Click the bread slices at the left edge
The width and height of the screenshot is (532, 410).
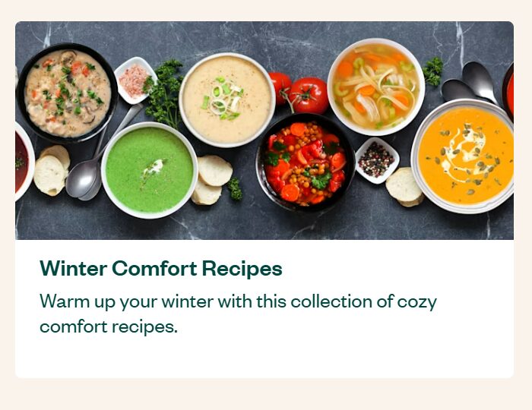[x=52, y=170]
